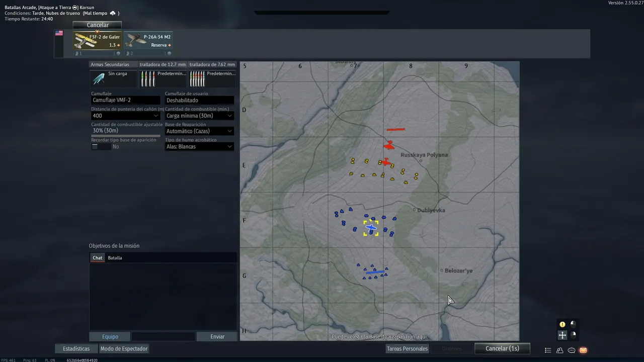Open the Camuflaje de usuario Deshabilitado dropdown

199,100
